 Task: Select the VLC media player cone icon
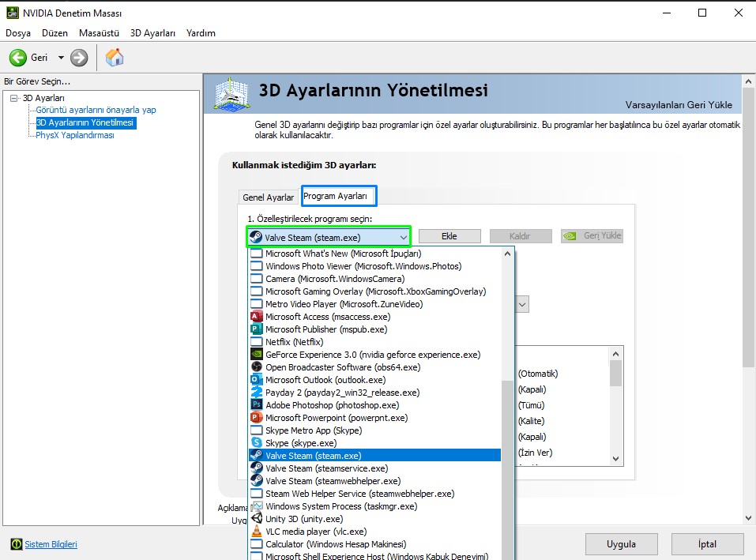coord(256,532)
